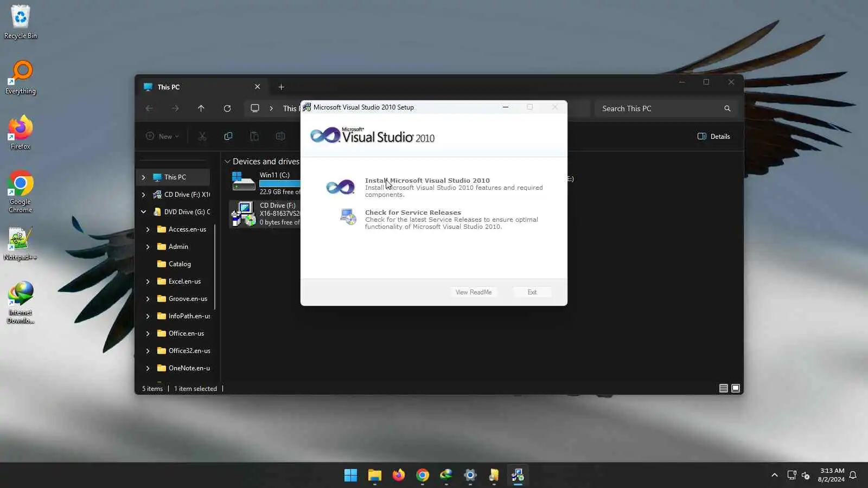
Task: Open Windows Start menu
Action: coord(351,476)
